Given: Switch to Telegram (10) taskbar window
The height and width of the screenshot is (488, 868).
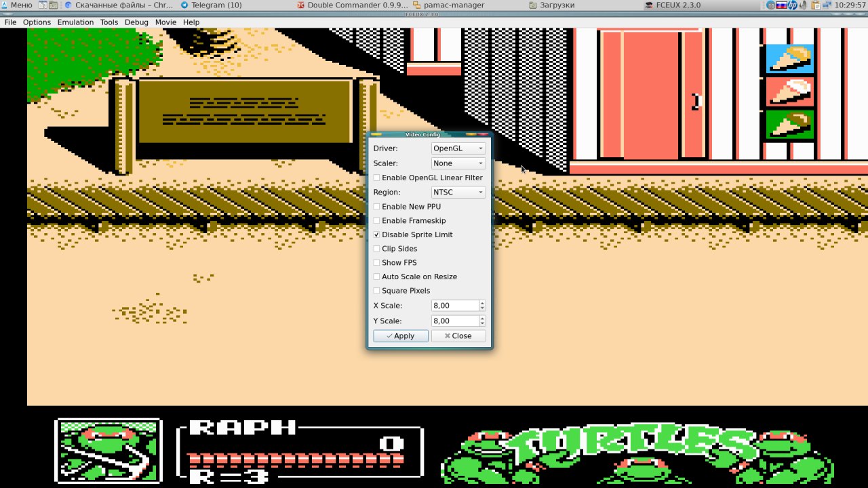Looking at the screenshot, I should 211,5.
